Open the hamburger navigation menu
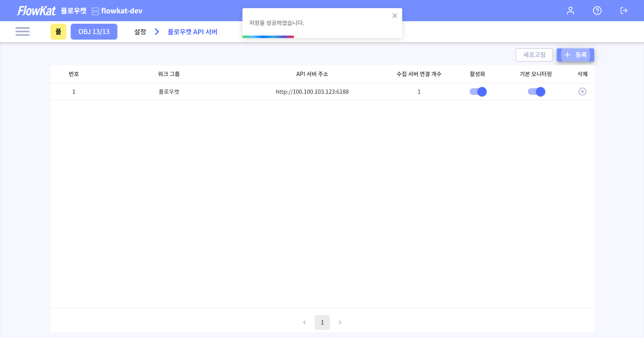The width and height of the screenshot is (644, 338). coord(22,31)
